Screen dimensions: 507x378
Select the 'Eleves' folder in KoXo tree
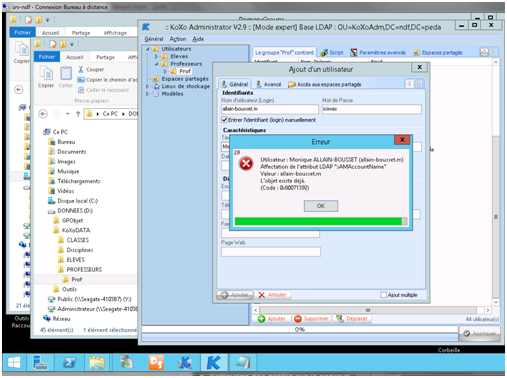click(x=179, y=56)
